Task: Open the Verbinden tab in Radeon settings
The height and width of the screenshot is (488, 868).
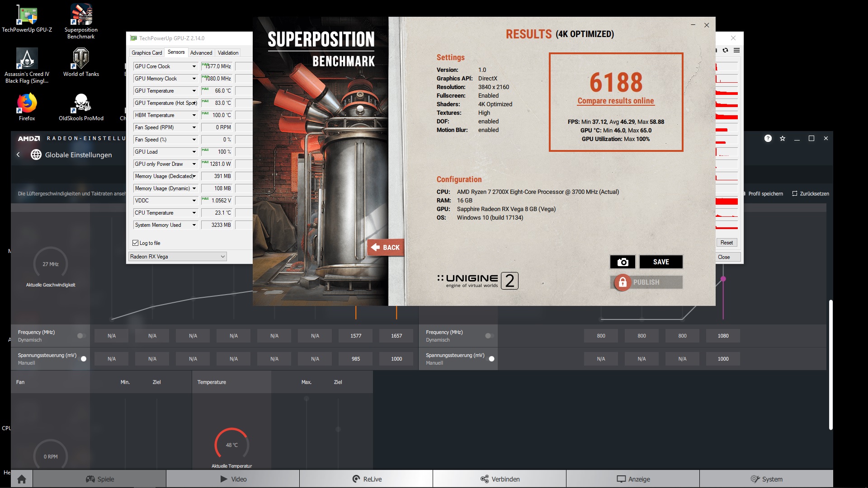Action: point(500,479)
